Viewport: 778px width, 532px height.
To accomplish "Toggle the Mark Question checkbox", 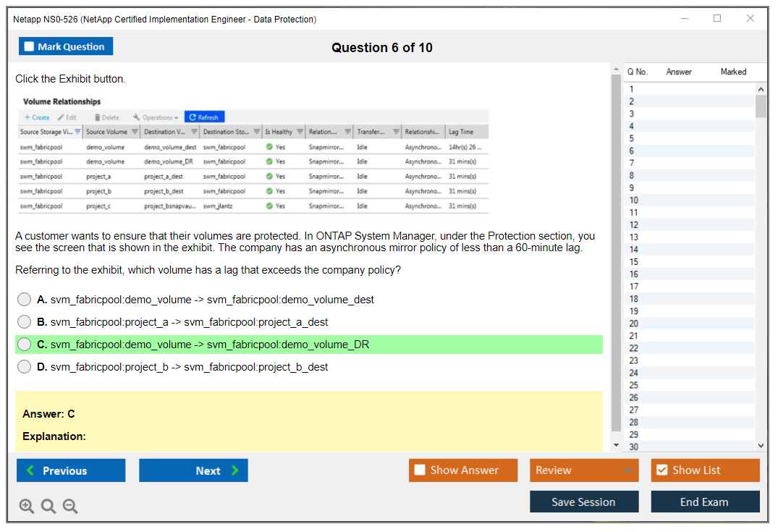I will (x=30, y=47).
